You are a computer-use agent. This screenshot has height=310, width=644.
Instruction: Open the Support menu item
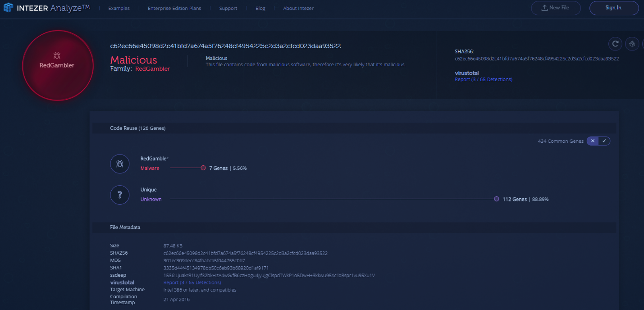[228, 8]
